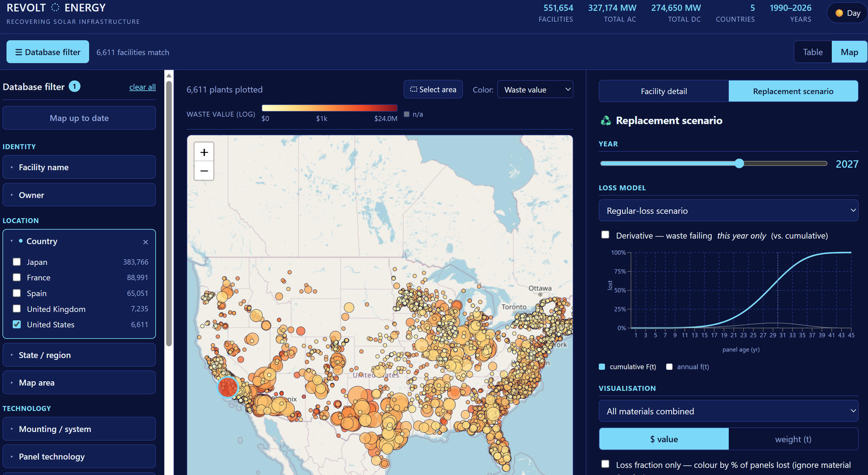Click the filter count badge showing 1
Screen dimensions: 868x475
[x=74, y=87]
